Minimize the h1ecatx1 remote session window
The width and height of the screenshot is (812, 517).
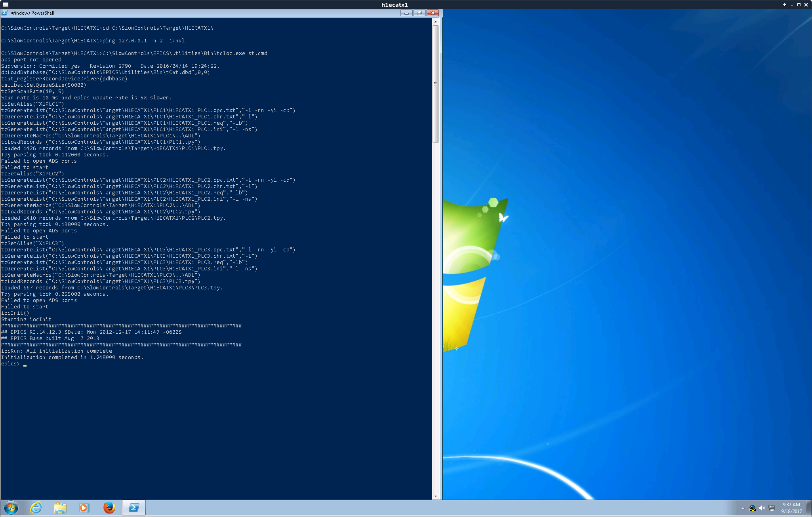[x=791, y=5]
